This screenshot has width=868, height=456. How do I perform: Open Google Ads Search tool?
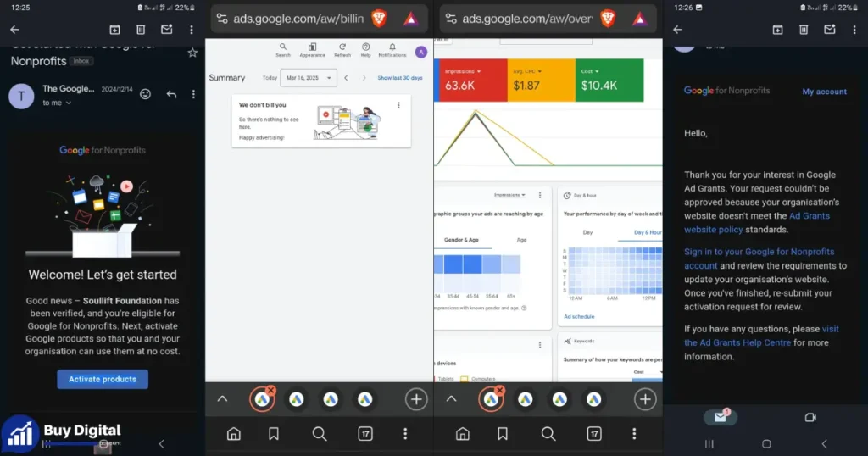[283, 50]
